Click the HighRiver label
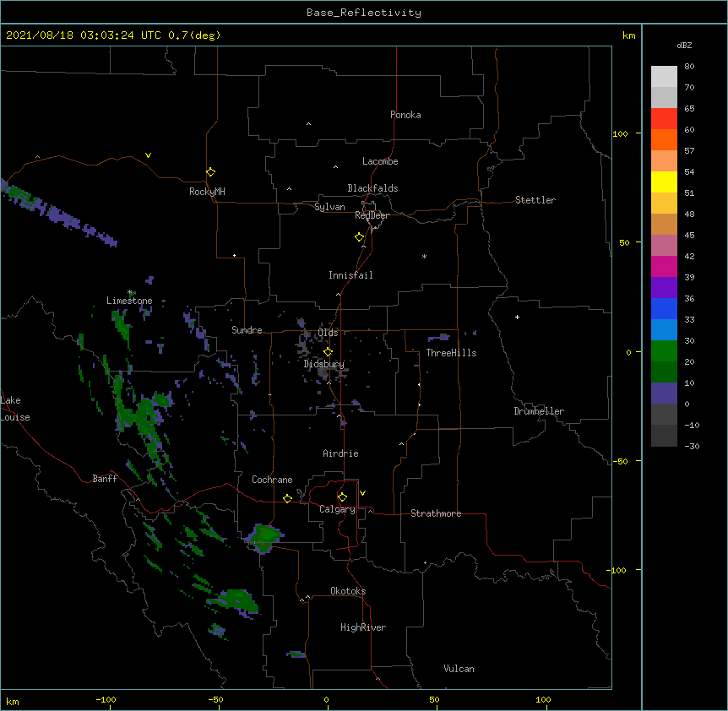Screen dimensions: 728x711 (363, 627)
